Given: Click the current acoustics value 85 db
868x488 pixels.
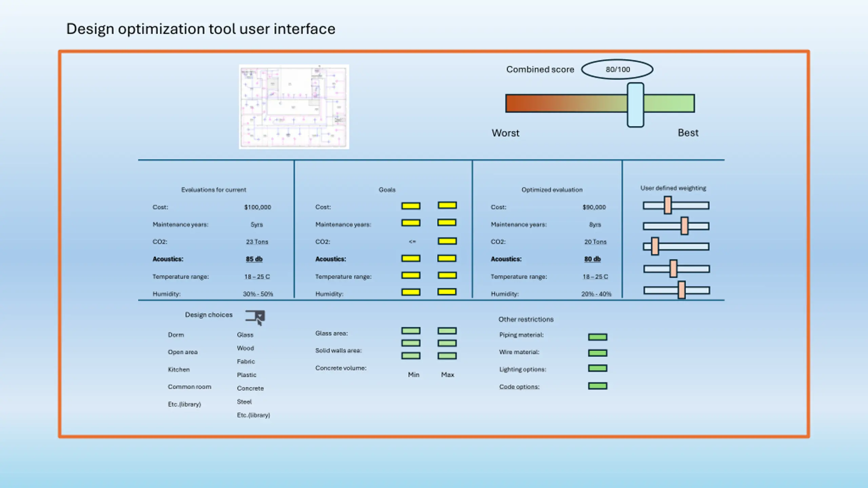Looking at the screenshot, I should 254,259.
